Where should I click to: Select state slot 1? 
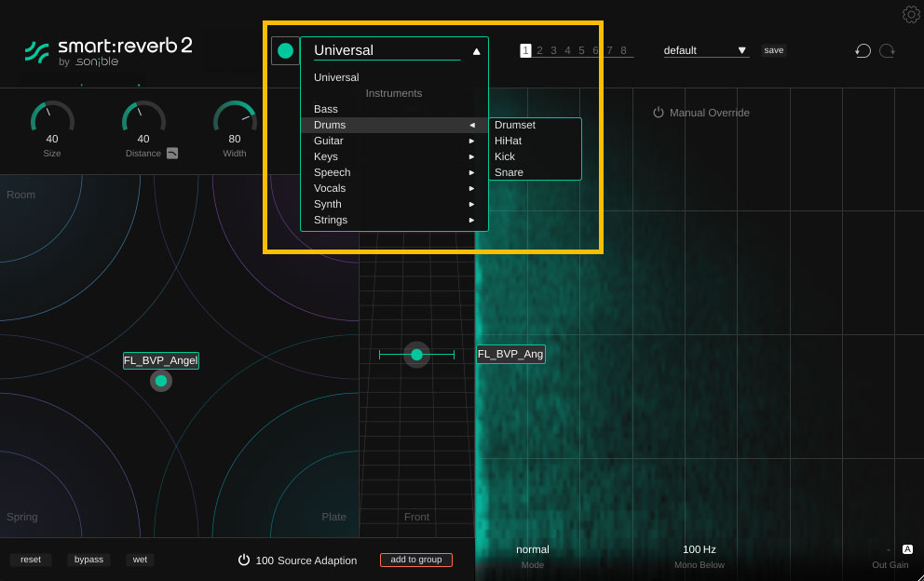point(525,50)
